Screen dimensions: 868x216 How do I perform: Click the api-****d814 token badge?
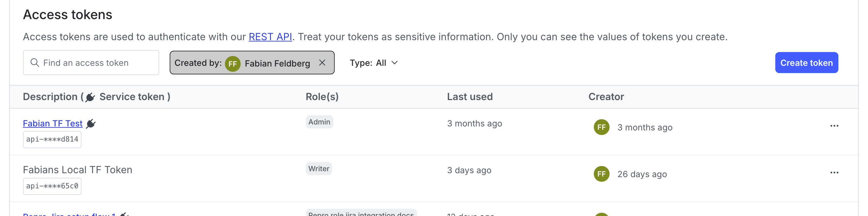[x=52, y=139]
